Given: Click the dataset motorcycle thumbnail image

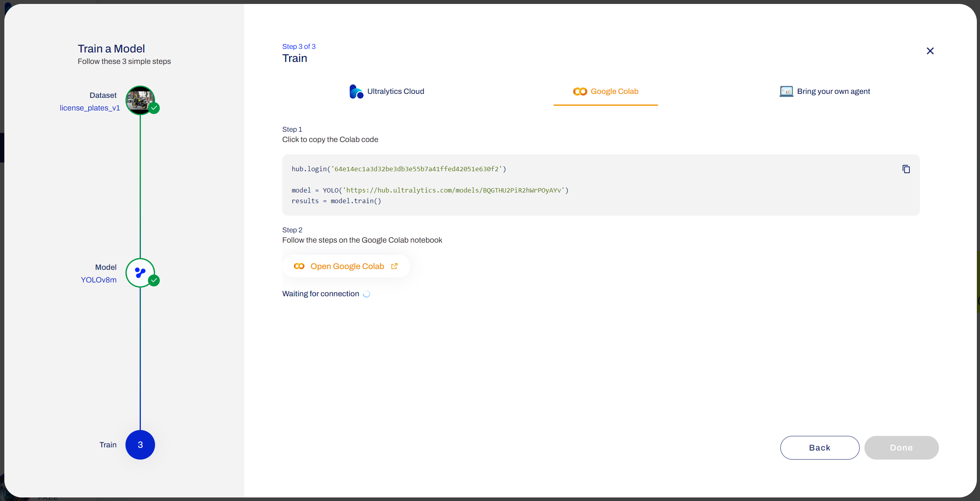Looking at the screenshot, I should 140,101.
